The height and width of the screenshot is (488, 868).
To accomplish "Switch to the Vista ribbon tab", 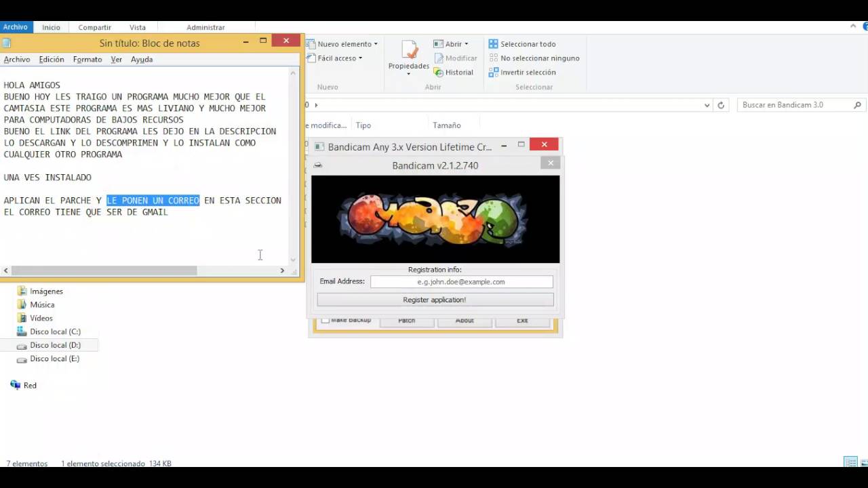I will (138, 27).
